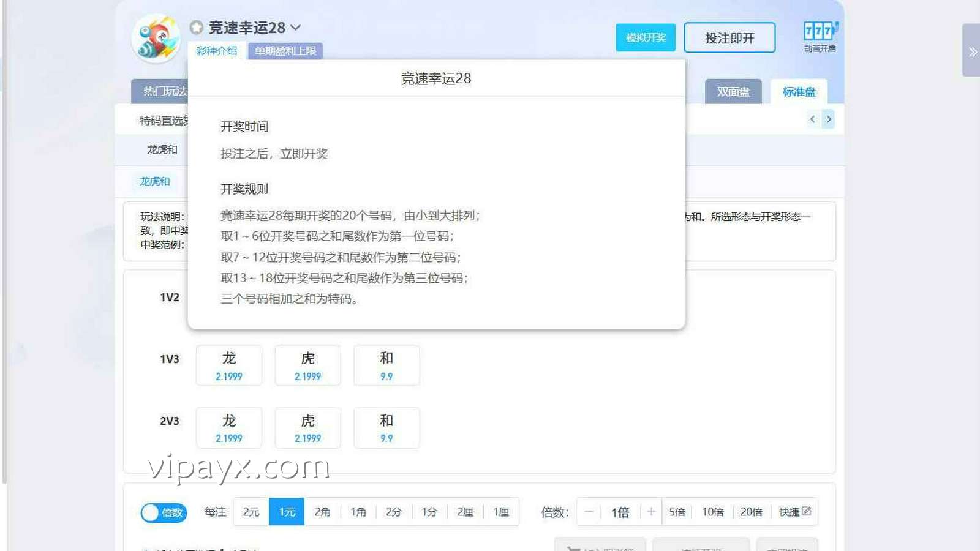Set multiplier to 5倍

pos(677,512)
